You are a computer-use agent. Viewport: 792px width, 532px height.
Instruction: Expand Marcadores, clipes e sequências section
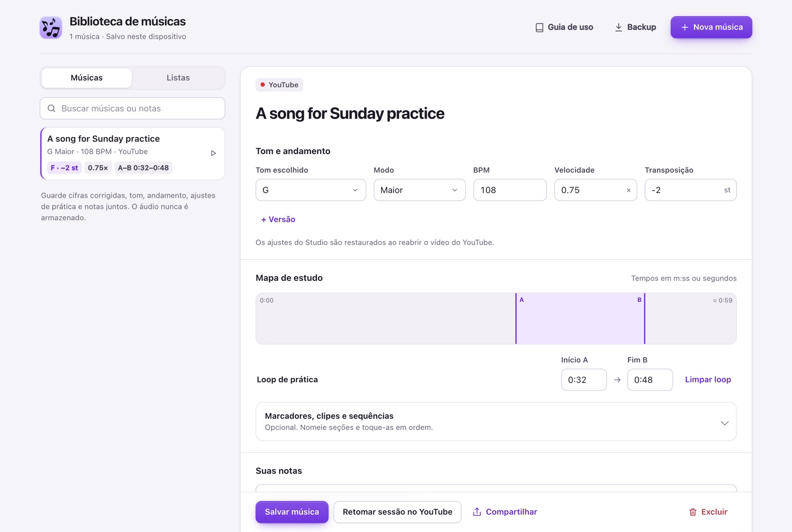click(496, 422)
